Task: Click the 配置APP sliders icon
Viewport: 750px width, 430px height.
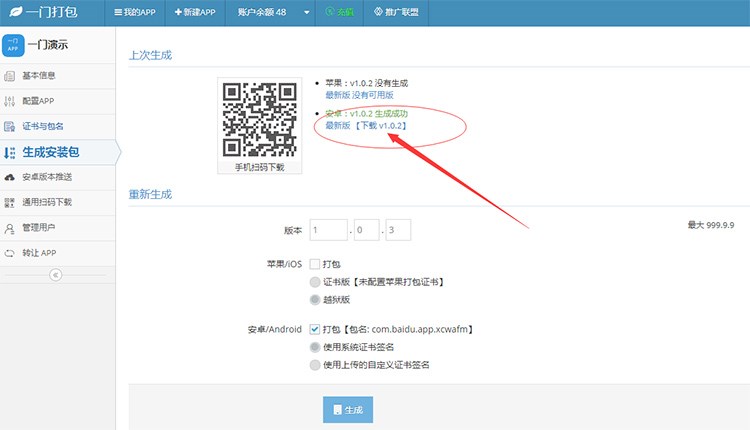Action: click(10, 101)
